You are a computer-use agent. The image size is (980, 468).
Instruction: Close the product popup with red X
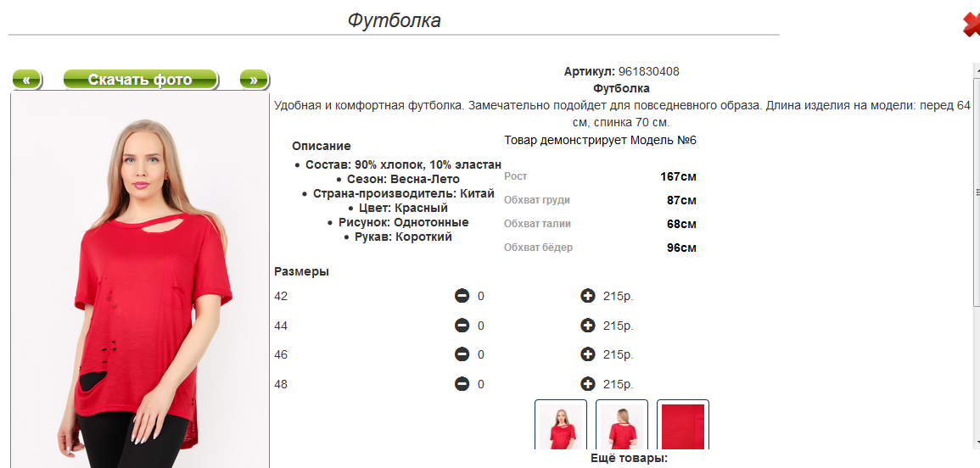click(972, 24)
